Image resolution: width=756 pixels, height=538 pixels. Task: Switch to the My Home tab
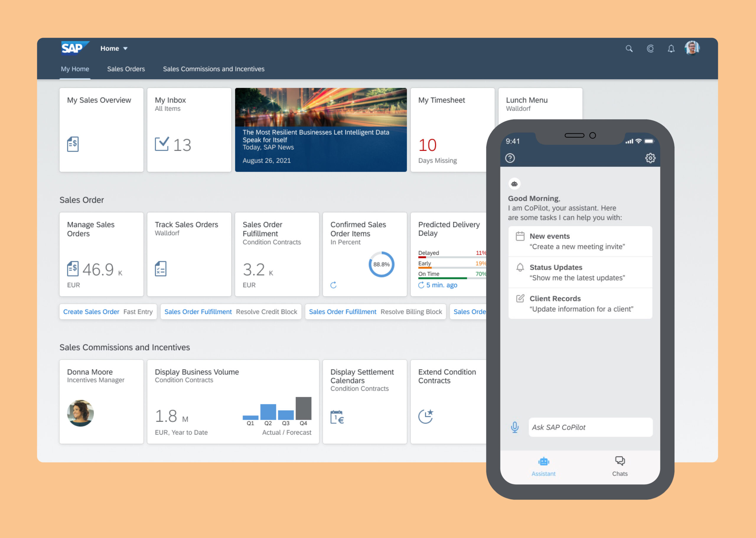(x=75, y=69)
